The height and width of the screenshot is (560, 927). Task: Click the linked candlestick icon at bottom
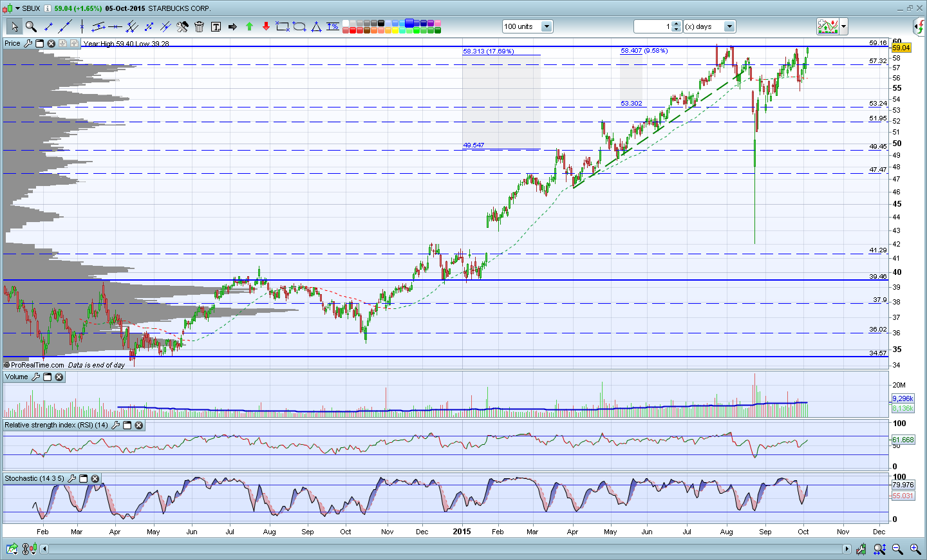click(28, 549)
